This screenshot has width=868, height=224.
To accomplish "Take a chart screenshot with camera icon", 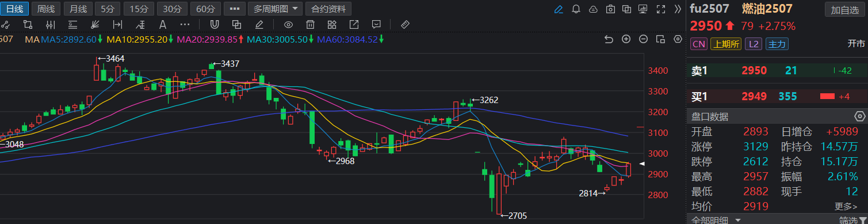I will (x=611, y=9).
